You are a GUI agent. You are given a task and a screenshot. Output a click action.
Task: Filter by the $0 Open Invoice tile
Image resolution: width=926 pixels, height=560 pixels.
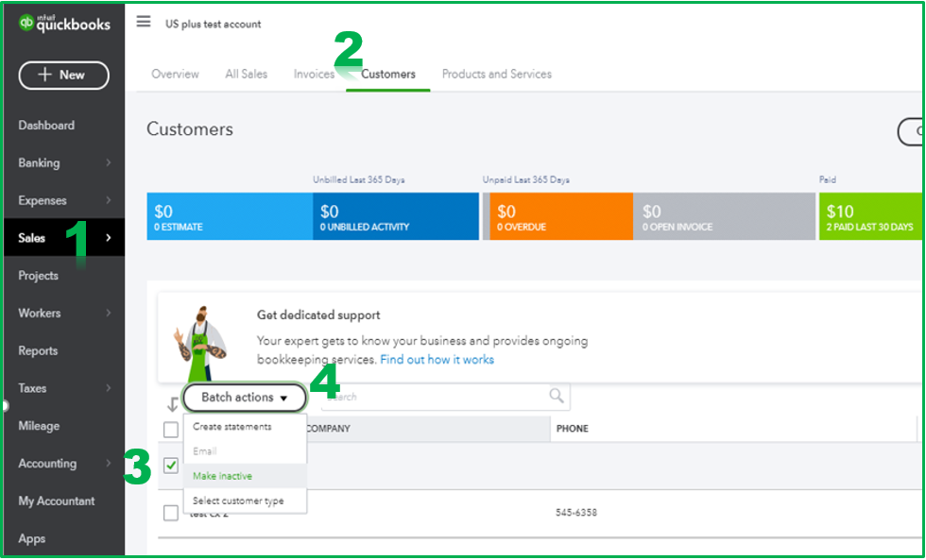tap(724, 216)
